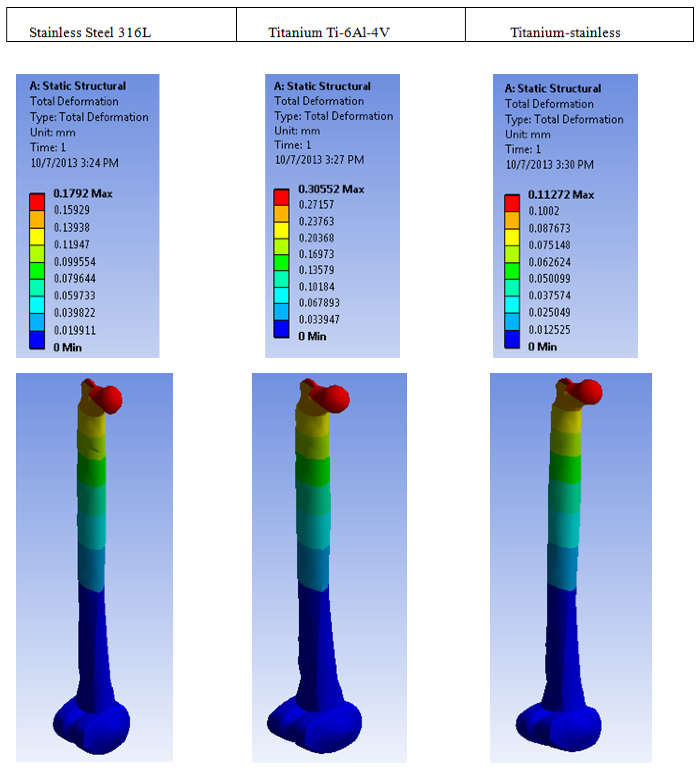Click the 0.16973 value in second legend
700x773 pixels.
click(x=316, y=254)
